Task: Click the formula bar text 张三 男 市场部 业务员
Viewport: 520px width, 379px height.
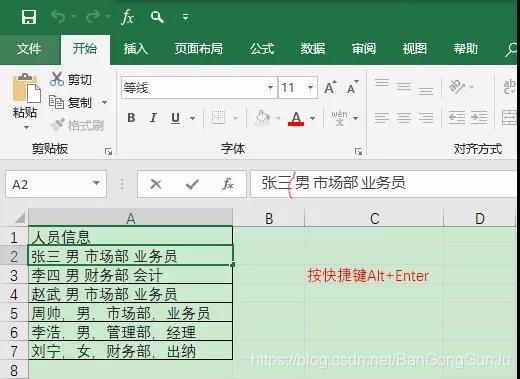Action: [x=333, y=183]
